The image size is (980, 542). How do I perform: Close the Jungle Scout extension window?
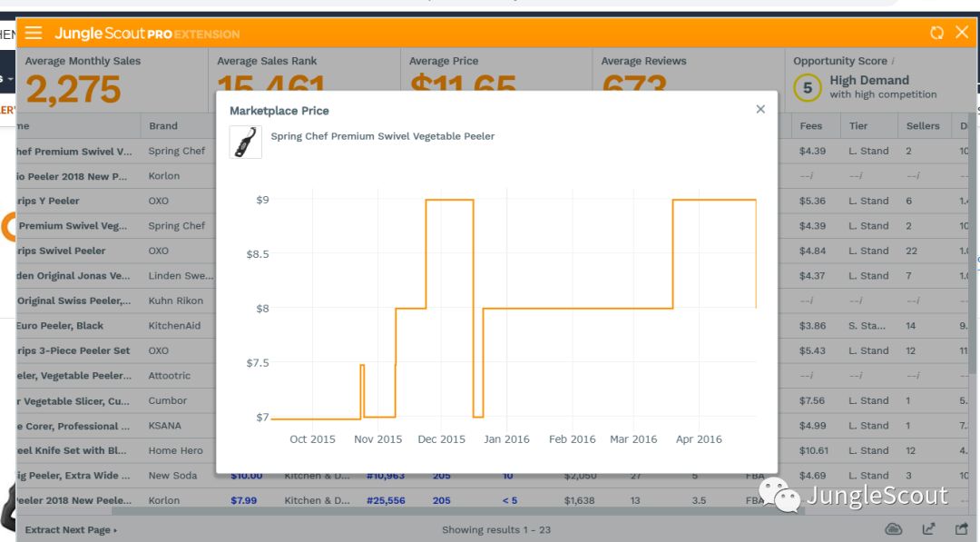962,32
